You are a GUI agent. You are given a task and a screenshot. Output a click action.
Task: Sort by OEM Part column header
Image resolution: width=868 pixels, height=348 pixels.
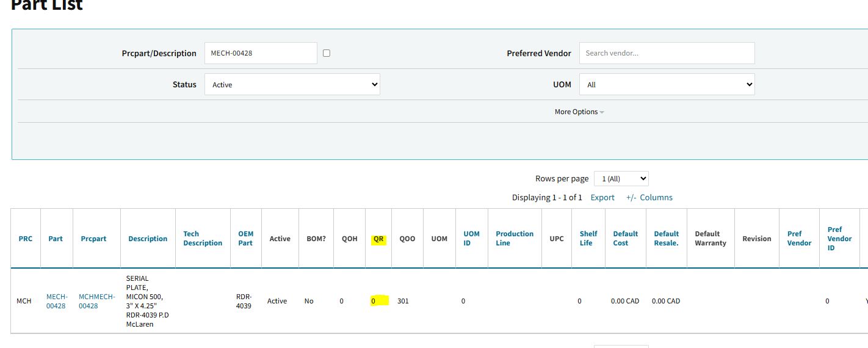pyautogui.click(x=245, y=238)
